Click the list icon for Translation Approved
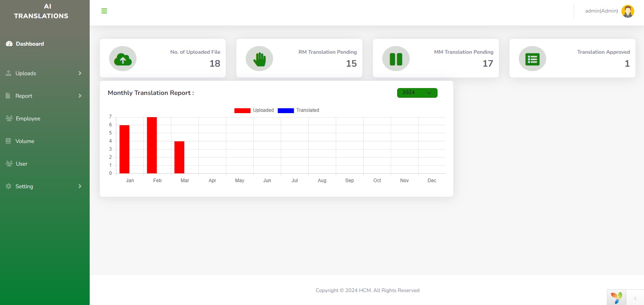 [532, 59]
